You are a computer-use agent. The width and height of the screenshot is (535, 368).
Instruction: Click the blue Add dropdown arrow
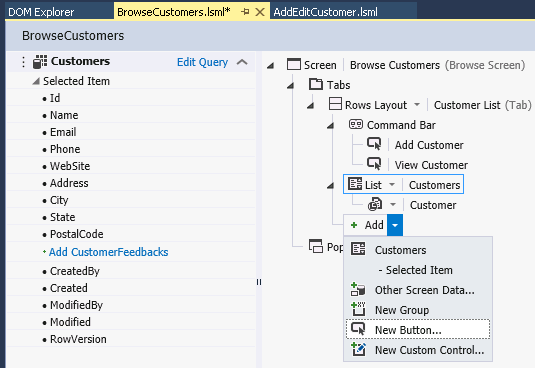[395, 225]
